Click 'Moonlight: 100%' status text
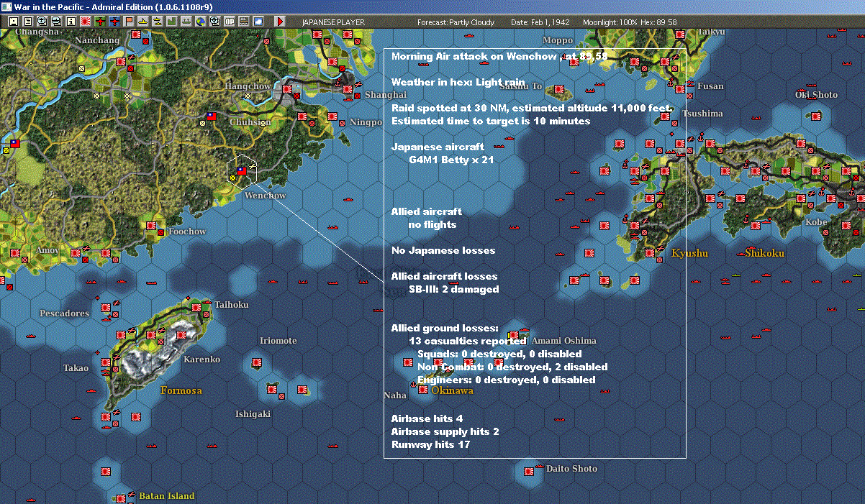865x504 pixels. click(610, 22)
